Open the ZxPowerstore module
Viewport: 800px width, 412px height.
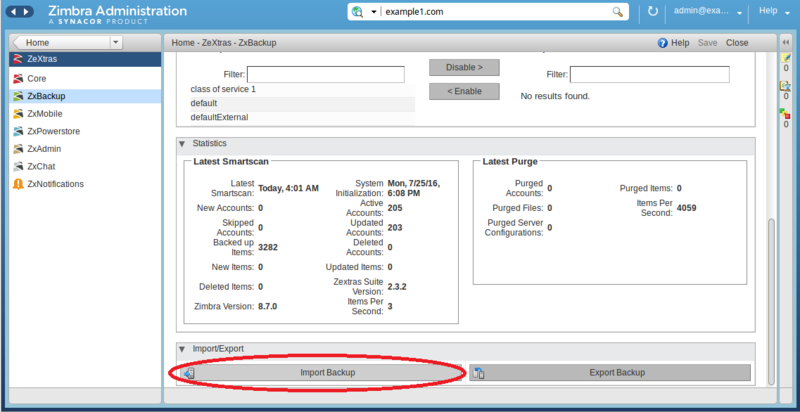(85, 131)
